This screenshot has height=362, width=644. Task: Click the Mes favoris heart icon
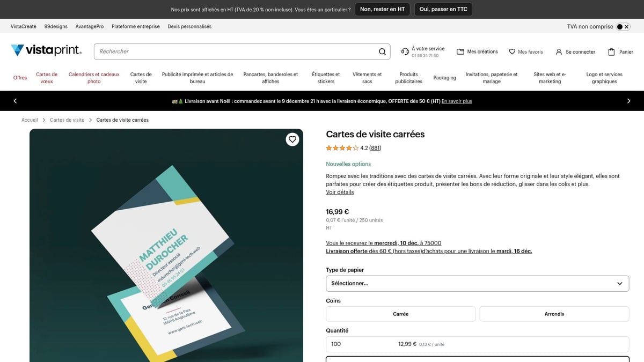[511, 51]
